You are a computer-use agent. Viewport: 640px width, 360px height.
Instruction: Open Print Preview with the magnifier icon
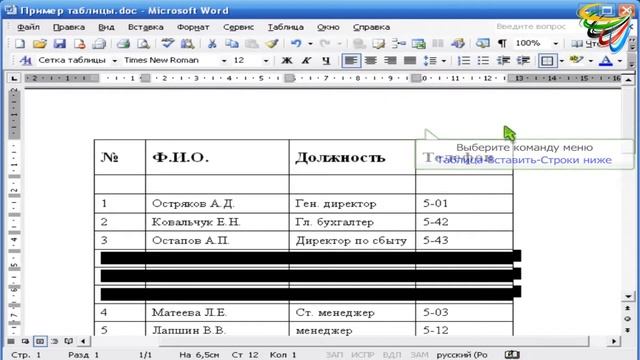click(143, 43)
